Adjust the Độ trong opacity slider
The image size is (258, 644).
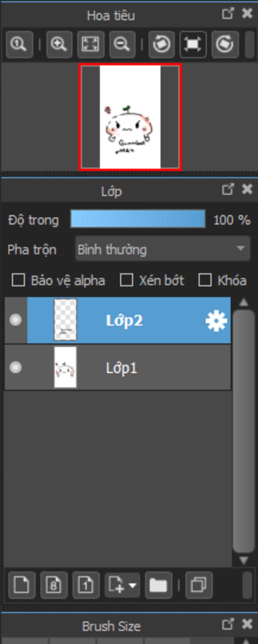tap(138, 219)
